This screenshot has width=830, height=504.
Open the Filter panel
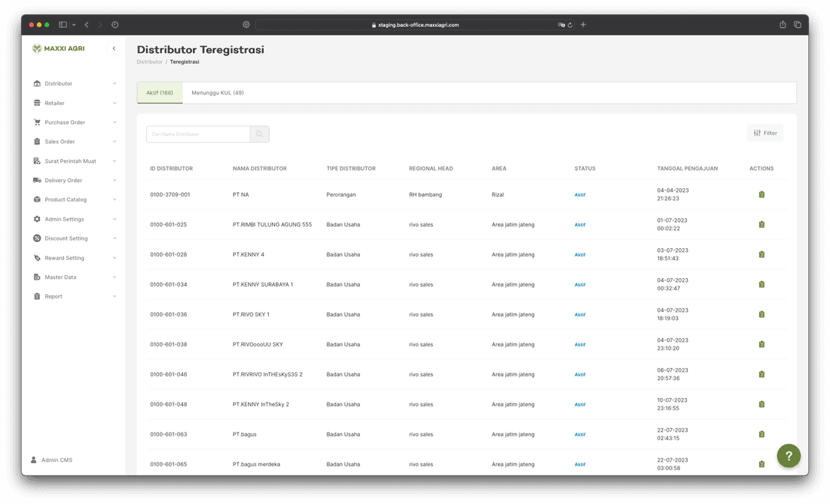pos(765,132)
